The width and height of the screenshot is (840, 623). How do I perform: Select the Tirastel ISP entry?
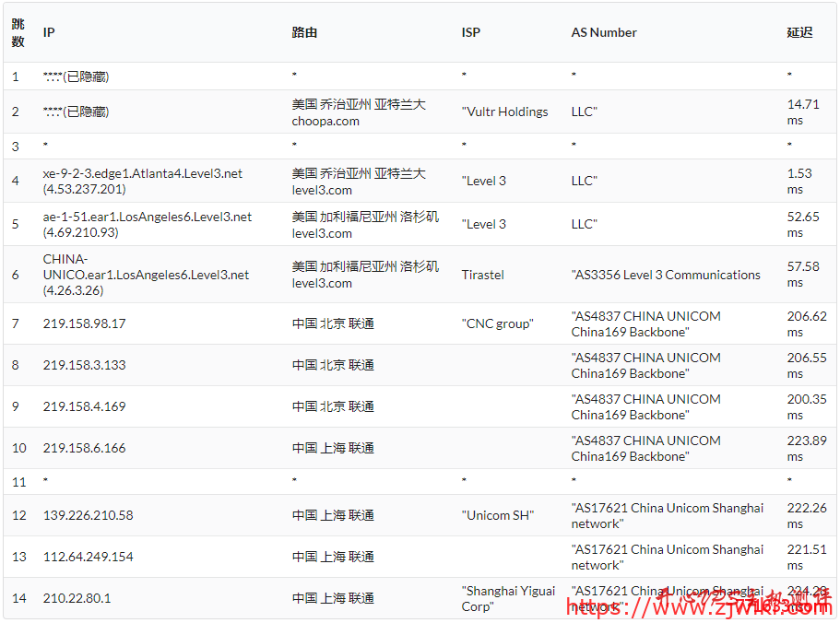pyautogui.click(x=482, y=275)
